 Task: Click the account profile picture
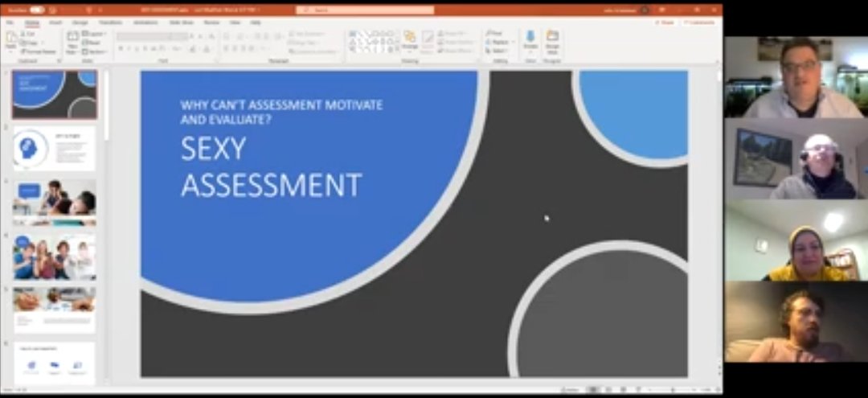[645, 10]
